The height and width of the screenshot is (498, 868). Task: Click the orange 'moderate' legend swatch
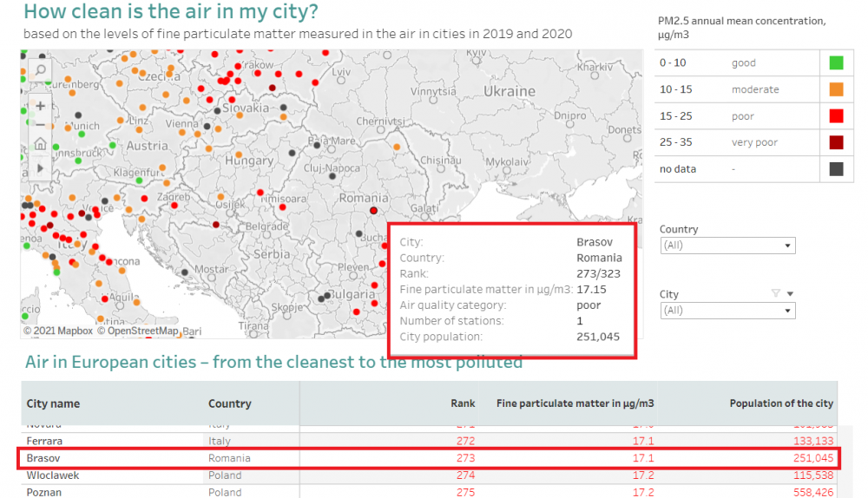[x=836, y=89]
